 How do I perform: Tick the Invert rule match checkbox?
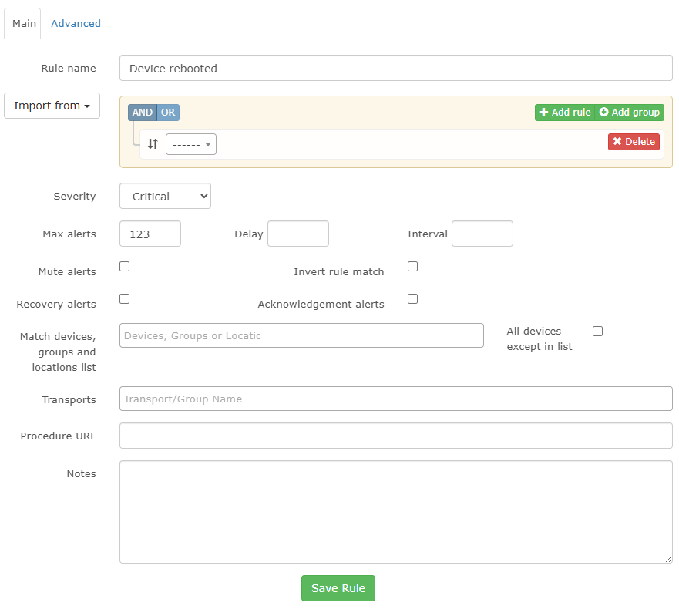pyautogui.click(x=413, y=267)
